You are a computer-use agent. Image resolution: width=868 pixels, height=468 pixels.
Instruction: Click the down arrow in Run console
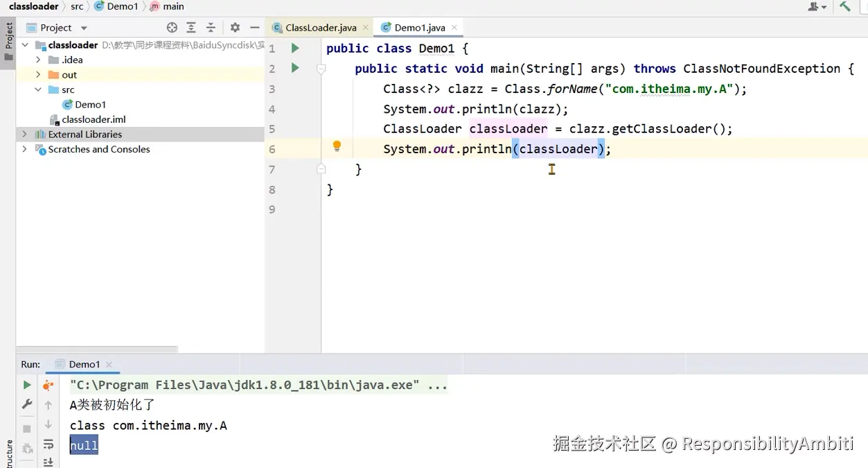tap(48, 424)
